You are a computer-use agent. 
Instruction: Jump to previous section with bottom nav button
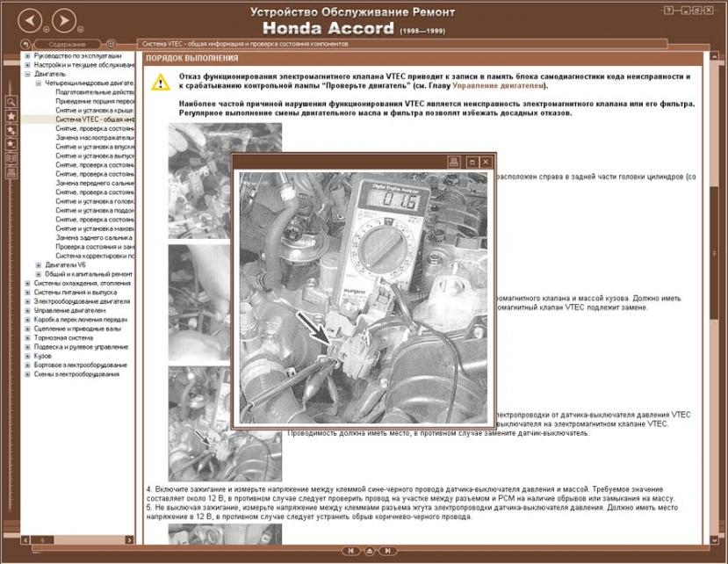point(351,551)
